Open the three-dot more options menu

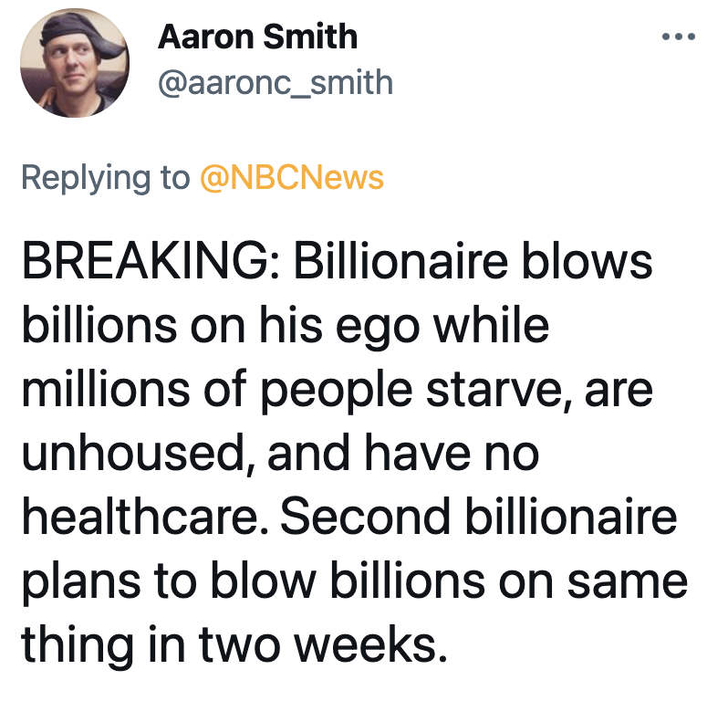[679, 37]
